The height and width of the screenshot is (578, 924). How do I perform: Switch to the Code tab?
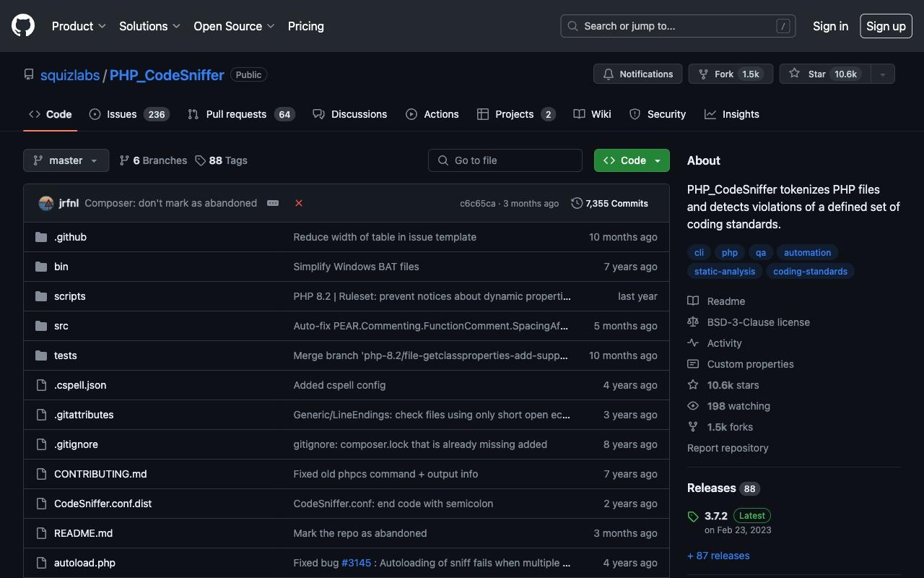[x=51, y=114]
